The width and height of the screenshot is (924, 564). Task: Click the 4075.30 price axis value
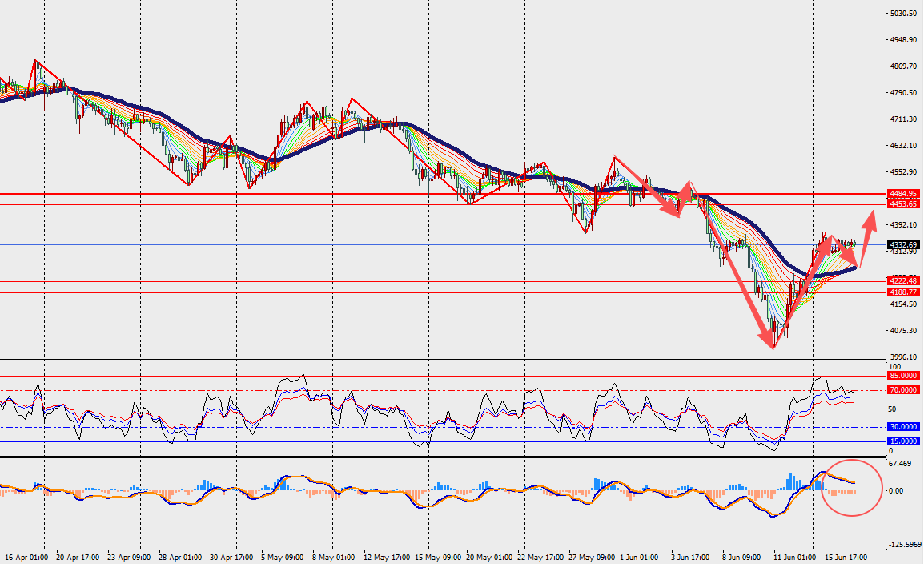tap(904, 331)
